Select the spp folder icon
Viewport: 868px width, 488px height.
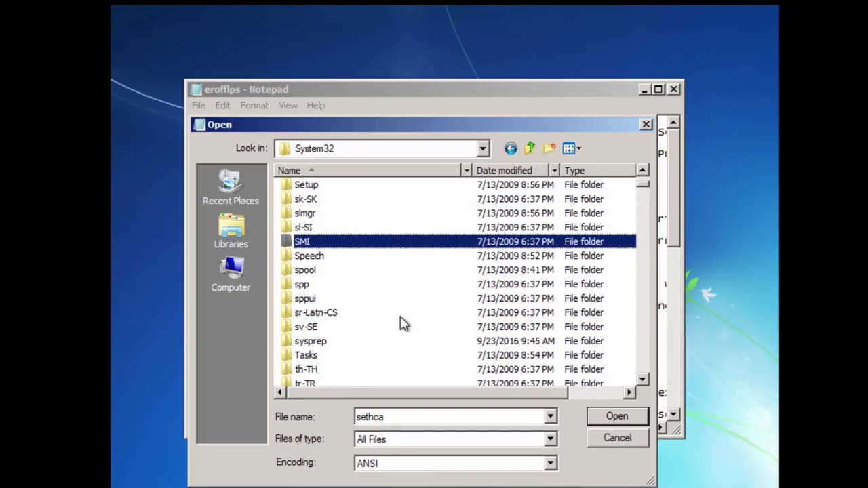[286, 284]
